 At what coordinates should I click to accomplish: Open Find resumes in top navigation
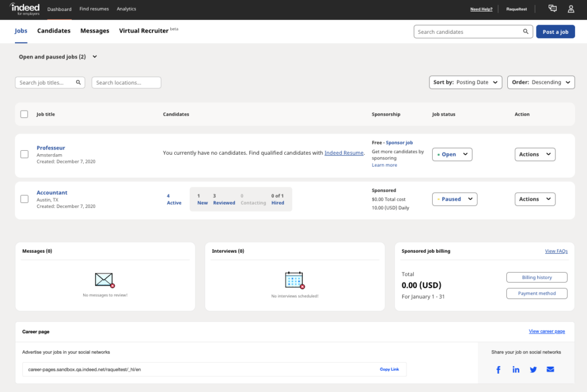click(94, 9)
